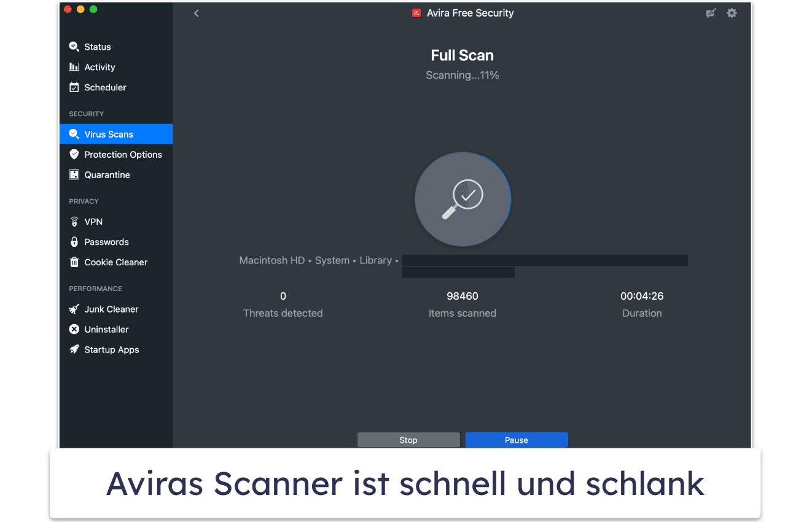This screenshot has width=812, height=522.
Task: Click 'Macintosh HD' in scan path
Action: [x=272, y=260]
